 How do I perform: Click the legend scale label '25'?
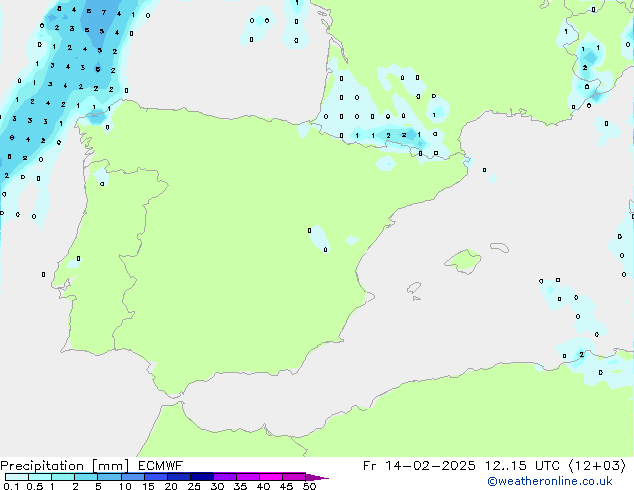[194, 486]
